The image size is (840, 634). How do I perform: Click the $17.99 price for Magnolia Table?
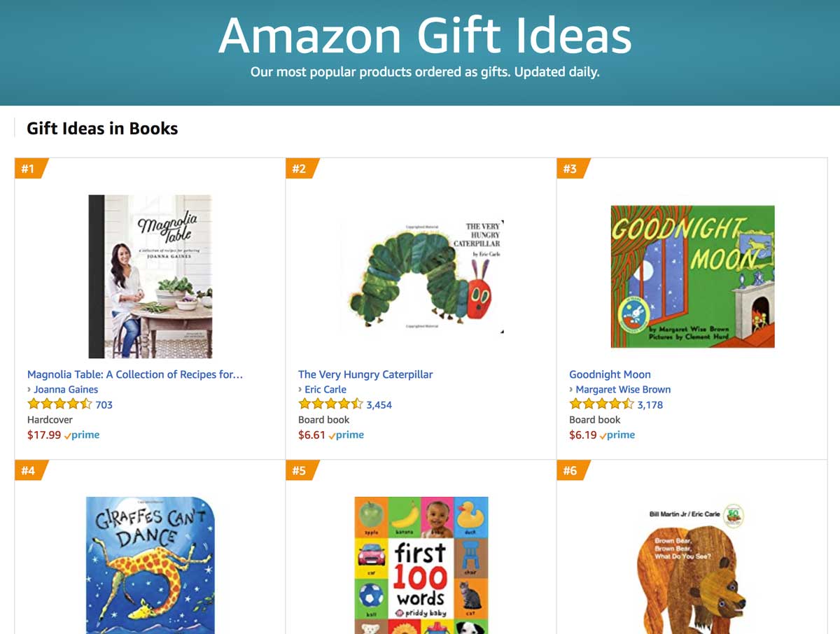coord(44,435)
